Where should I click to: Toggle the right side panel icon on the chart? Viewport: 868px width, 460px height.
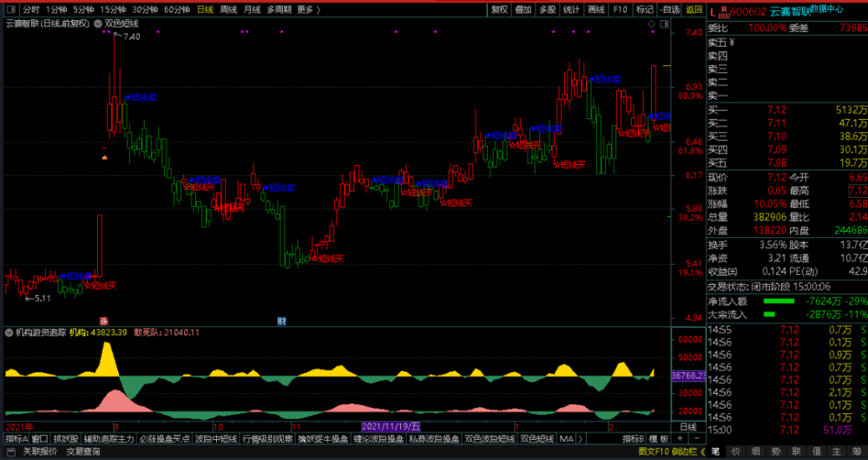coord(664,23)
